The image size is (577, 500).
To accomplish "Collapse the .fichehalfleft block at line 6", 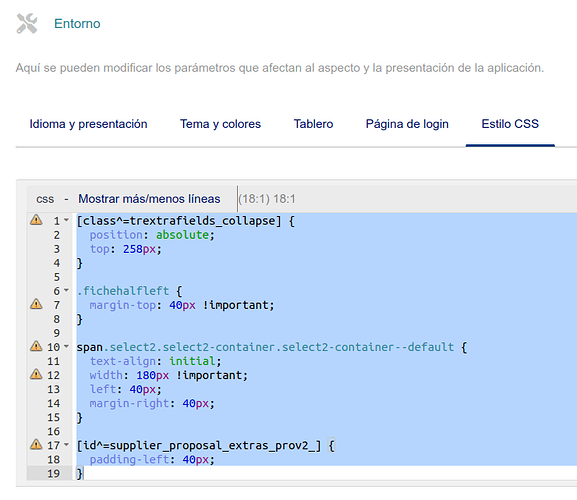I will click(66, 291).
